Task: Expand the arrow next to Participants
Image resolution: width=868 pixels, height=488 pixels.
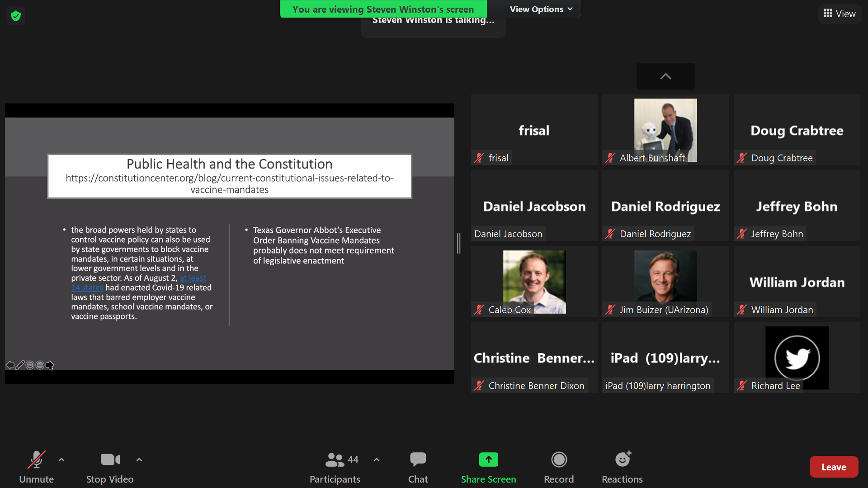Action: point(377,460)
